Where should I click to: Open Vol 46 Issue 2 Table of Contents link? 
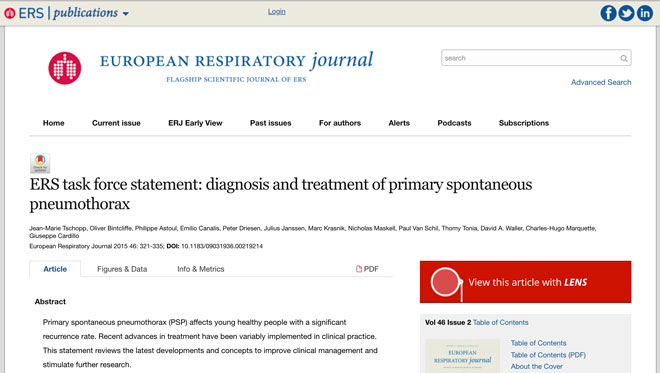(x=500, y=322)
